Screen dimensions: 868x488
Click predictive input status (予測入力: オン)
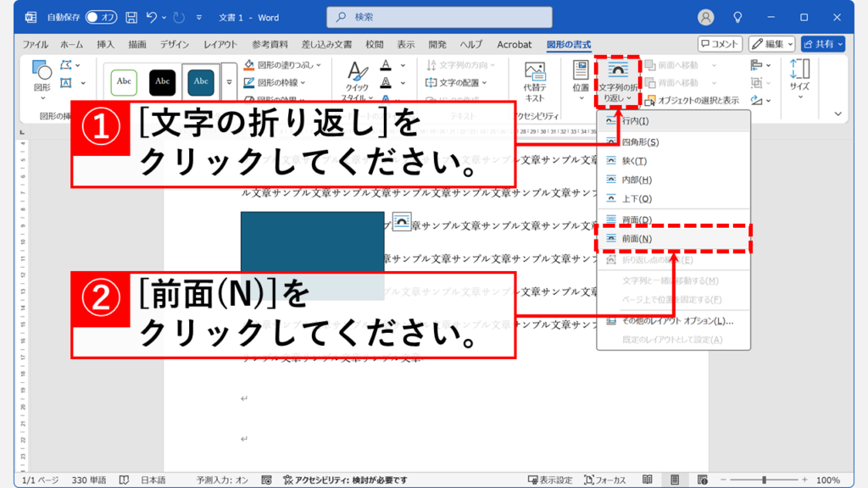pos(222,480)
